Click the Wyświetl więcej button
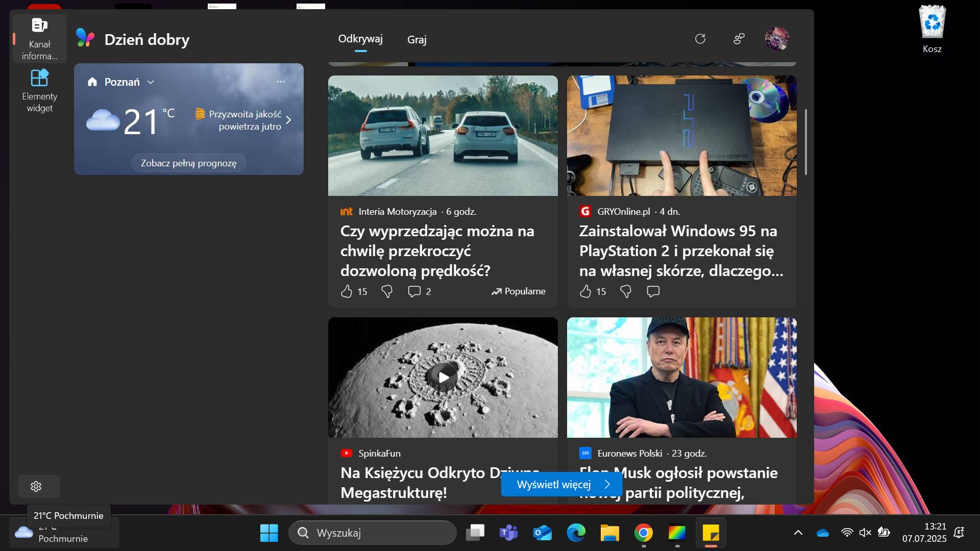Image resolution: width=980 pixels, height=551 pixels. coord(561,484)
